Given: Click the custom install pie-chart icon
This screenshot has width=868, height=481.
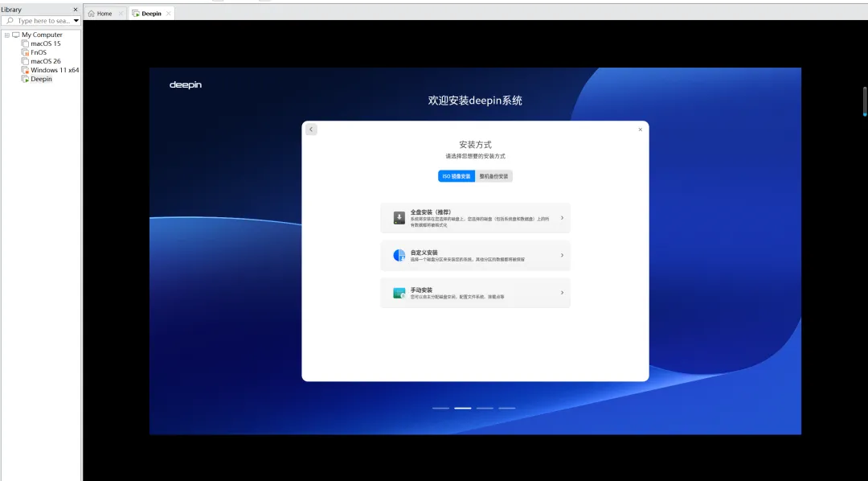Looking at the screenshot, I should tap(399, 256).
